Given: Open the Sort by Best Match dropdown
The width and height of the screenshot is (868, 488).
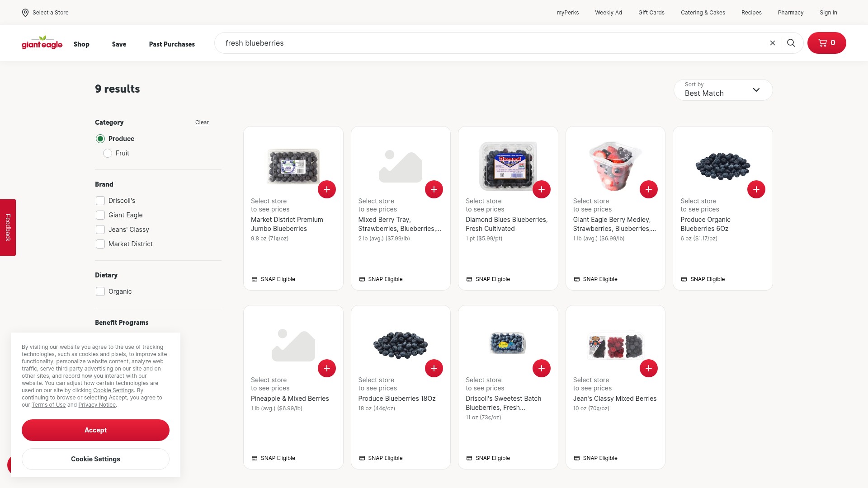Looking at the screenshot, I should (x=723, y=90).
